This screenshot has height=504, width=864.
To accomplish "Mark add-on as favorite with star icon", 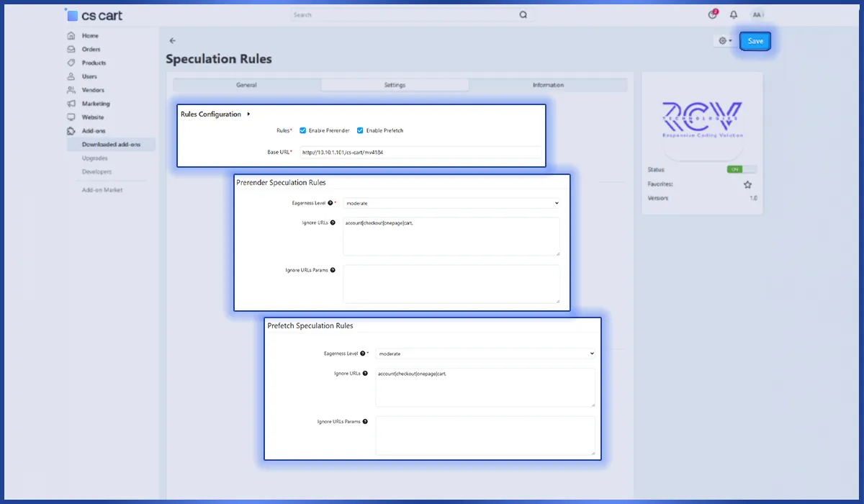I will (x=747, y=184).
